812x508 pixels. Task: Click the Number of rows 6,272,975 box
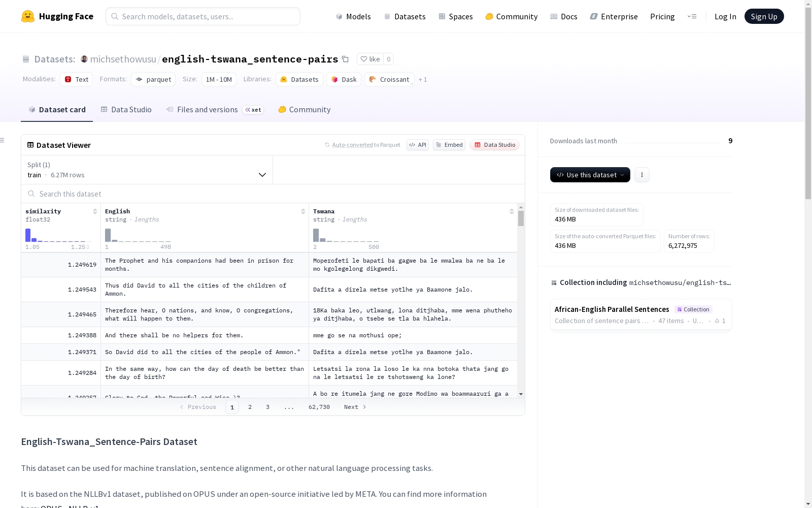pyautogui.click(x=689, y=241)
